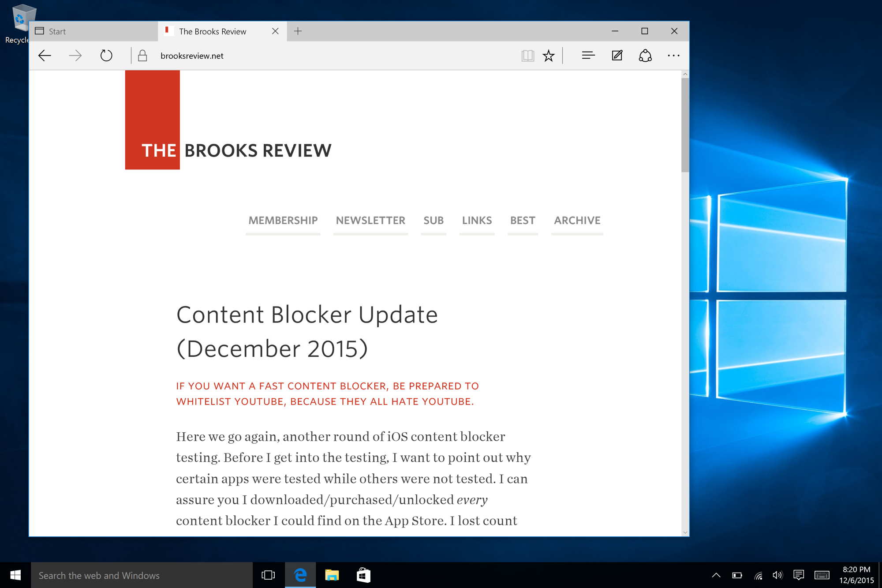Open Reading view book icon
This screenshot has width=882, height=588.
coord(527,56)
